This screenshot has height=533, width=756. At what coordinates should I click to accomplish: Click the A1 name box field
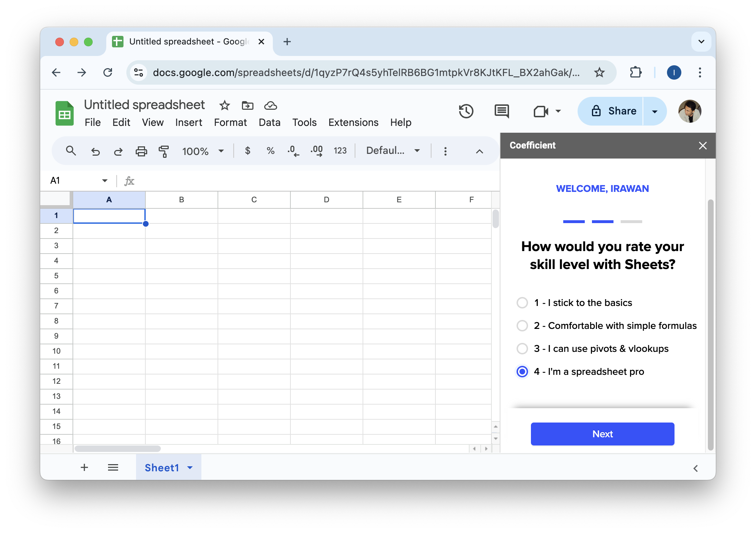[74, 180]
